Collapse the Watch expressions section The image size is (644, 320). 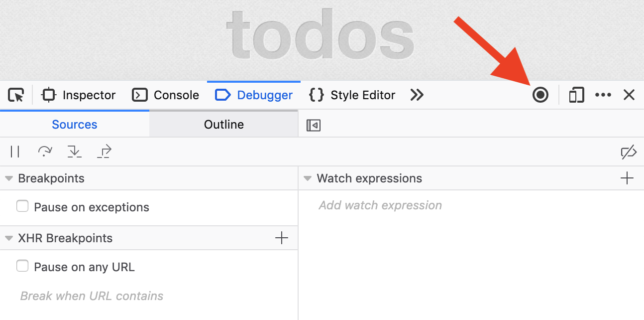[308, 178]
